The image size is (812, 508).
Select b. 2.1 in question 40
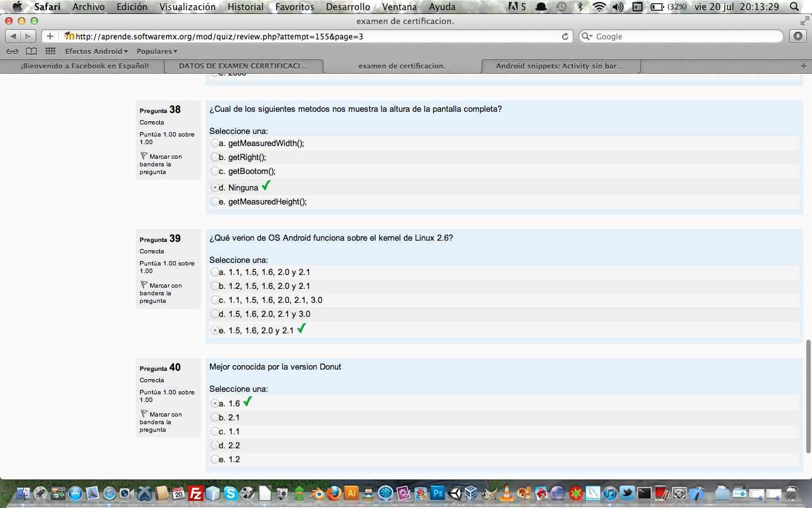(x=214, y=418)
